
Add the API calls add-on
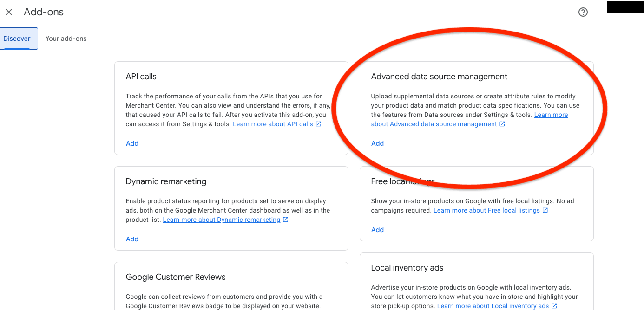[132, 143]
